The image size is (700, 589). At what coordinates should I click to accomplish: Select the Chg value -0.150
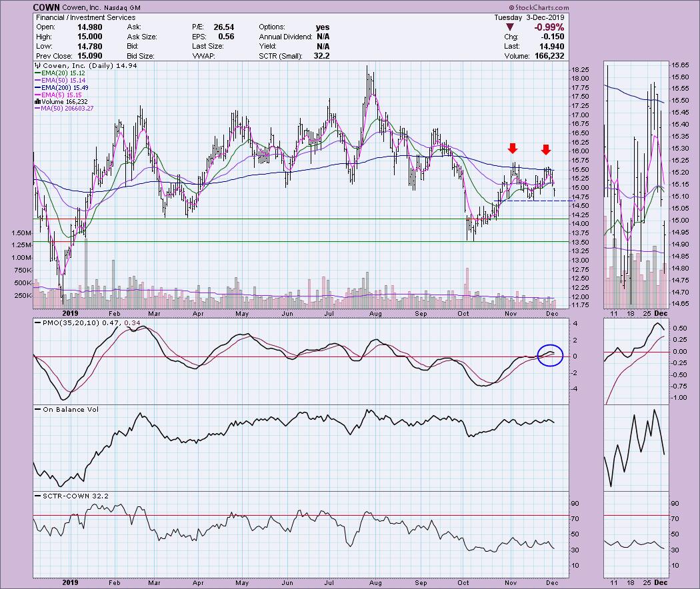point(552,37)
